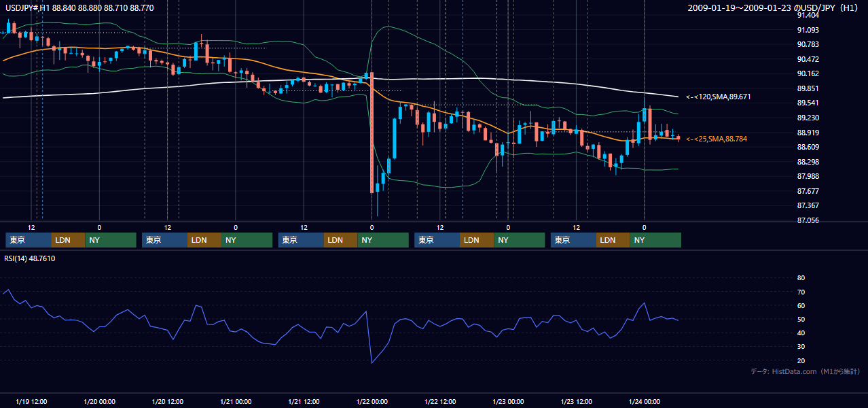The image size is (868, 408).
Task: Click the RSI line's lowest dip near 20
Action: tap(372, 362)
